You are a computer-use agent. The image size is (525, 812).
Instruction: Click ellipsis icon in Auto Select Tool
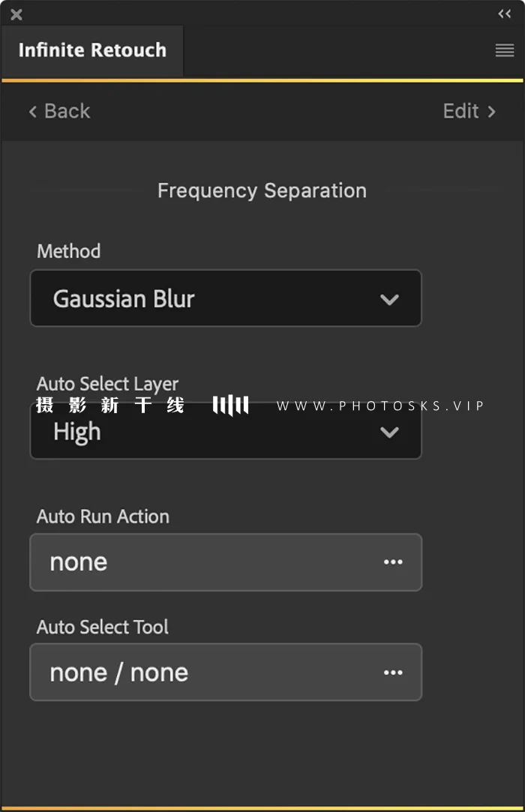[393, 673]
